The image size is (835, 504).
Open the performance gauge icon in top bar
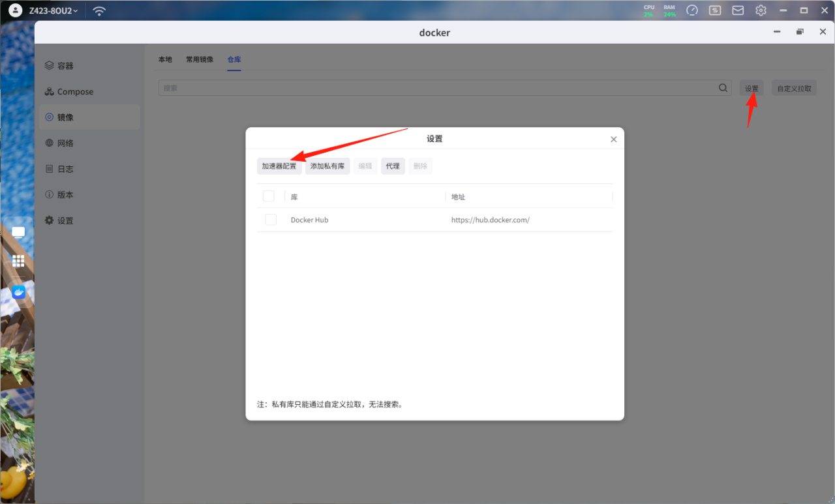692,10
